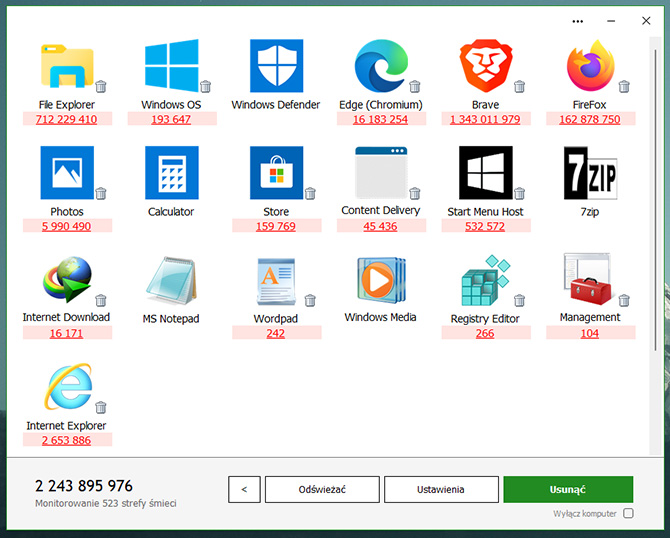Click the Brave lion icon
This screenshot has height=538, width=670.
pos(486,66)
